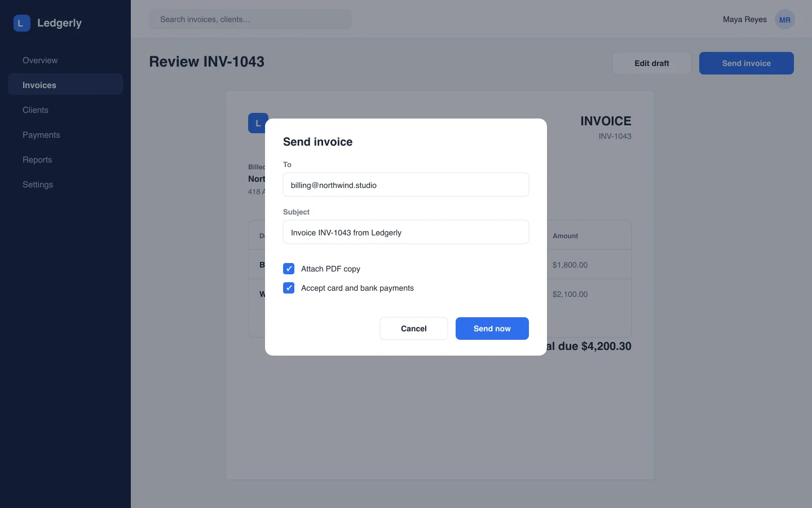Click the Send now button
This screenshot has height=508, width=812.
click(x=492, y=329)
